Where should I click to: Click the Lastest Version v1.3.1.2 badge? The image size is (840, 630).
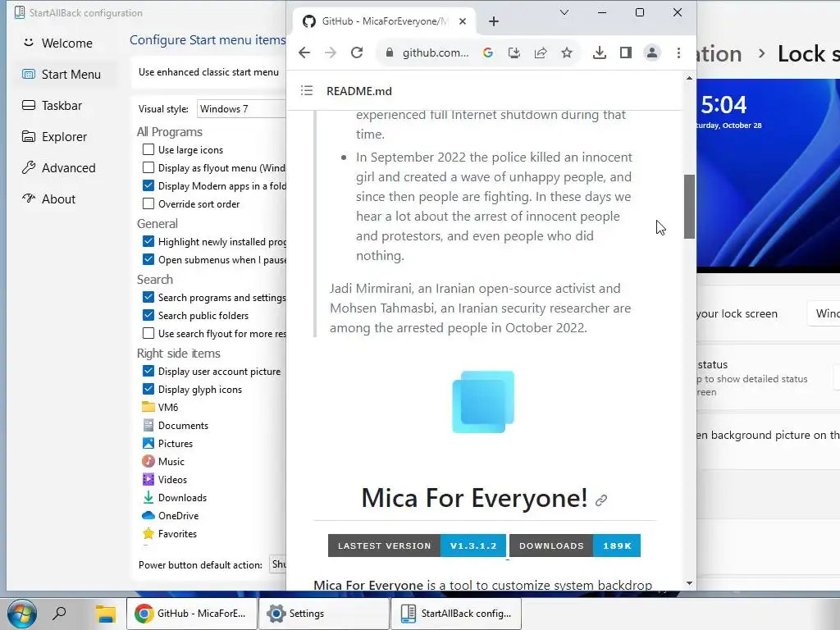(417, 546)
